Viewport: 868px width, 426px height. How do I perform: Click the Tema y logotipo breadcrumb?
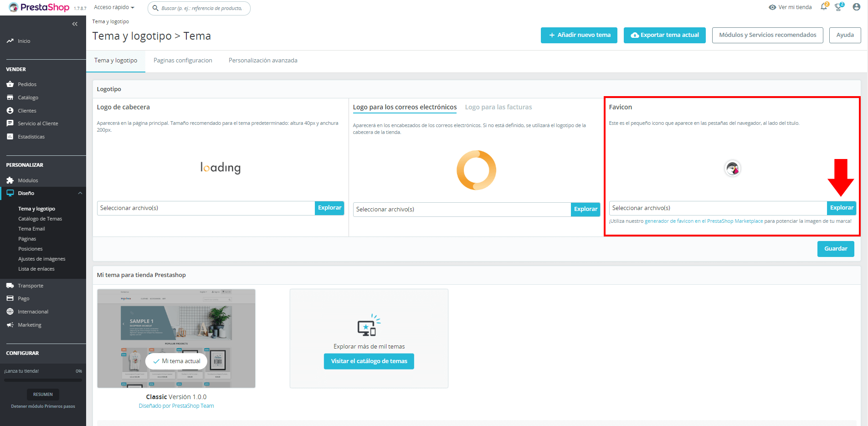(110, 21)
